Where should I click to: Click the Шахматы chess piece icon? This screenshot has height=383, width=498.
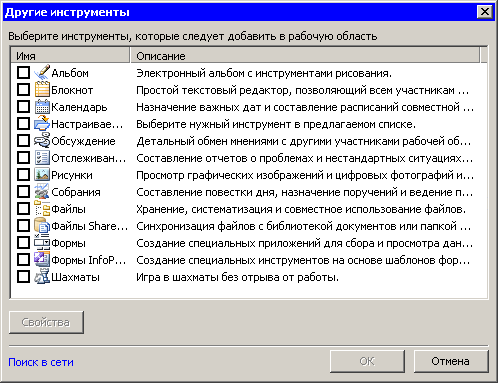click(x=42, y=276)
